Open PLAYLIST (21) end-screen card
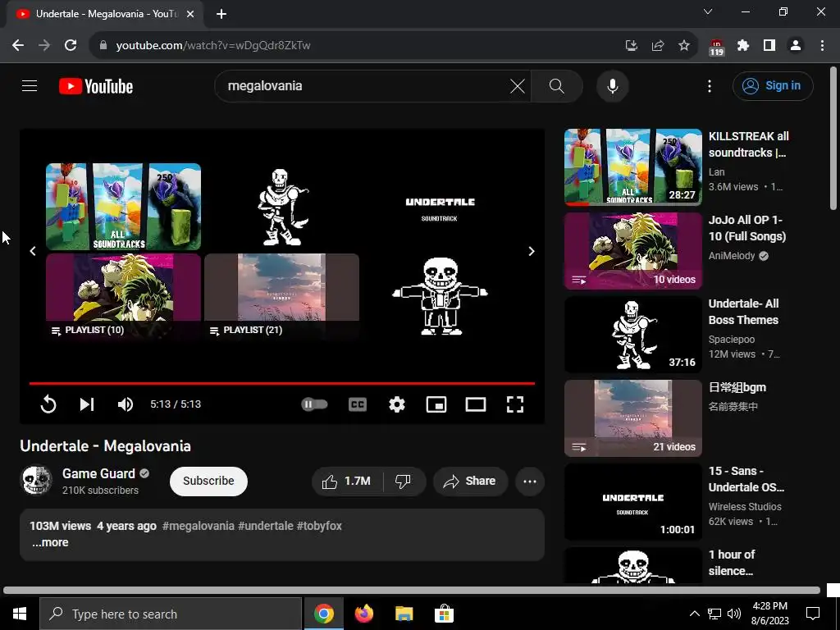The width and height of the screenshot is (840, 630). click(x=282, y=296)
